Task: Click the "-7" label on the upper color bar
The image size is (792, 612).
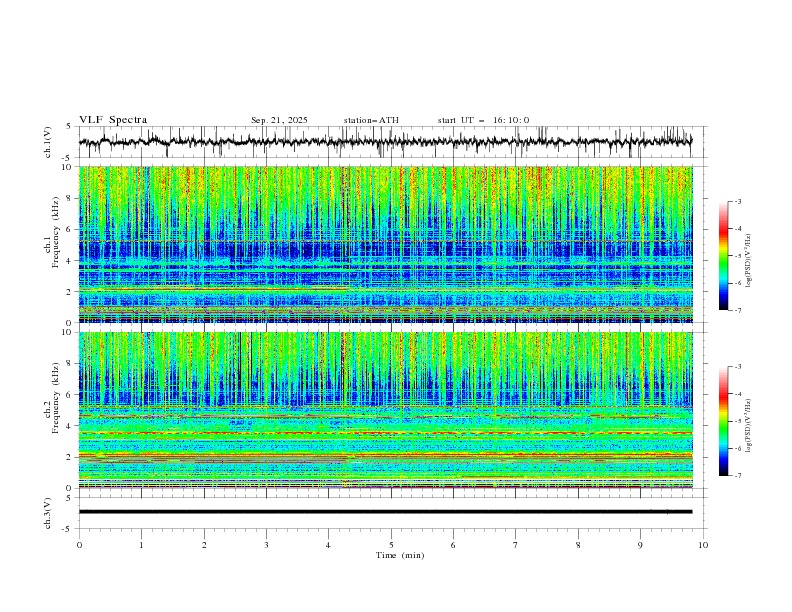Action: [x=737, y=310]
